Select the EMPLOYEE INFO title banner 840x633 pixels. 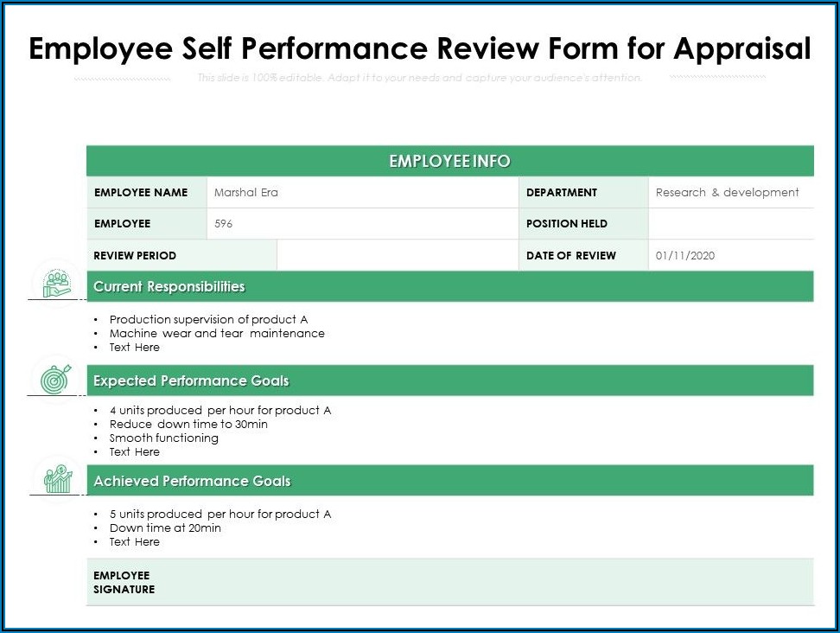pyautogui.click(x=449, y=160)
